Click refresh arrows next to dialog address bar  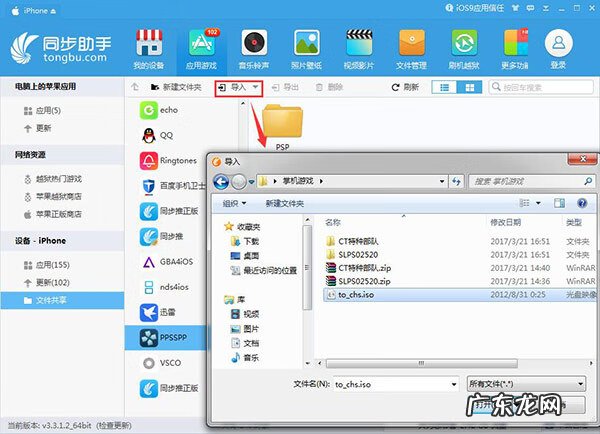coord(456,181)
